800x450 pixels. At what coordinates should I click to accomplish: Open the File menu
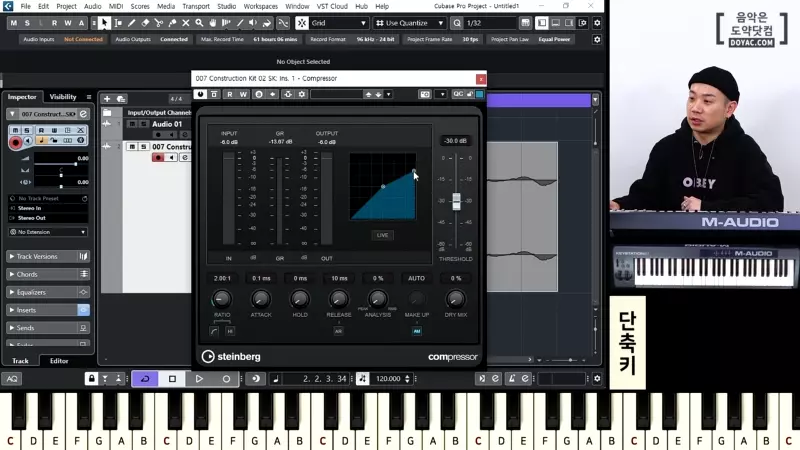coord(26,6)
